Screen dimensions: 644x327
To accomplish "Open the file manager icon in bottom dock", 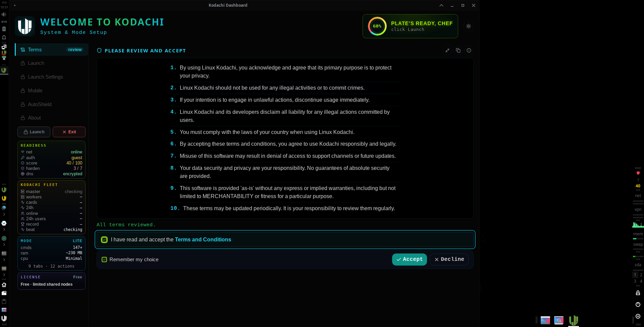I will point(545,321).
